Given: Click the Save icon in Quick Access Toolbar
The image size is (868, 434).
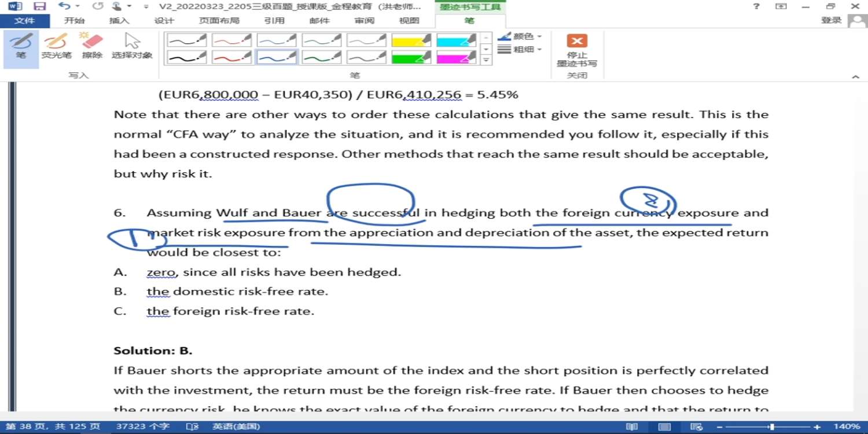Looking at the screenshot, I should pyautogui.click(x=40, y=6).
